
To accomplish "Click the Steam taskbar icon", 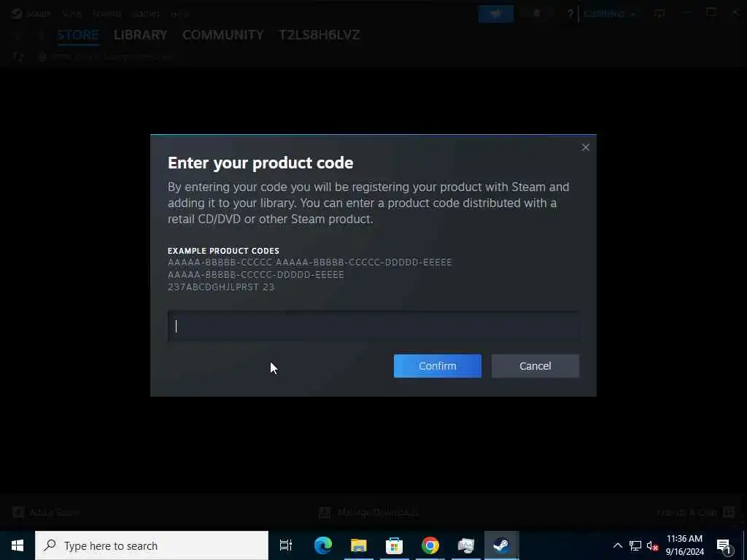I will [501, 545].
